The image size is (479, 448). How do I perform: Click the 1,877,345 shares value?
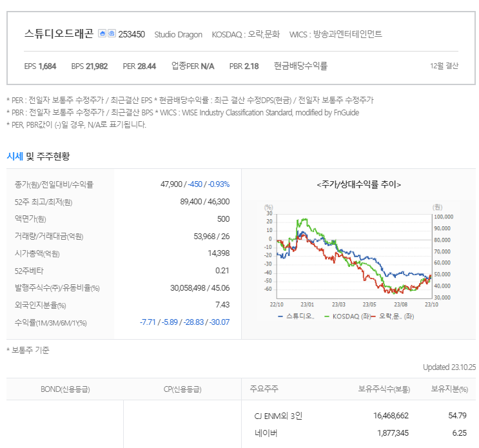(x=393, y=433)
